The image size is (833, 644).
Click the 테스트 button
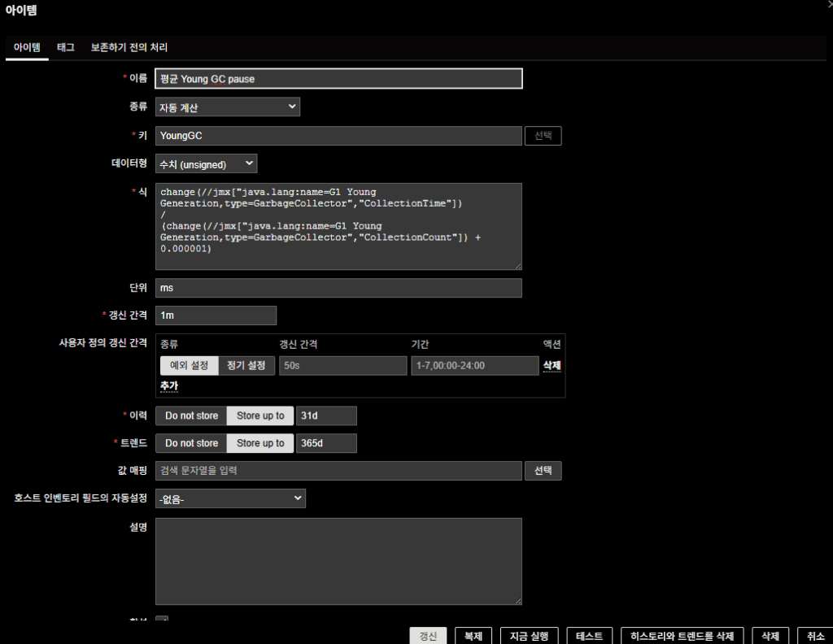(x=589, y=636)
